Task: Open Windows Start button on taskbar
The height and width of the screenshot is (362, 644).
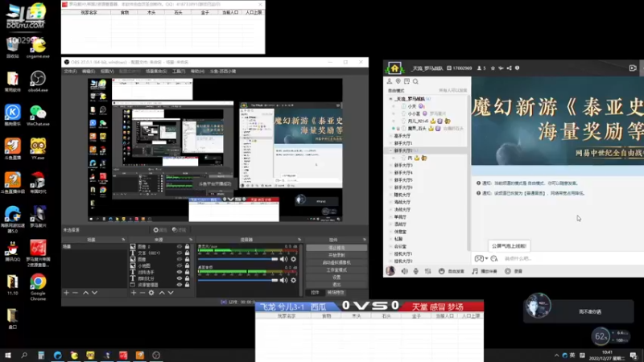Action: [x=8, y=355]
